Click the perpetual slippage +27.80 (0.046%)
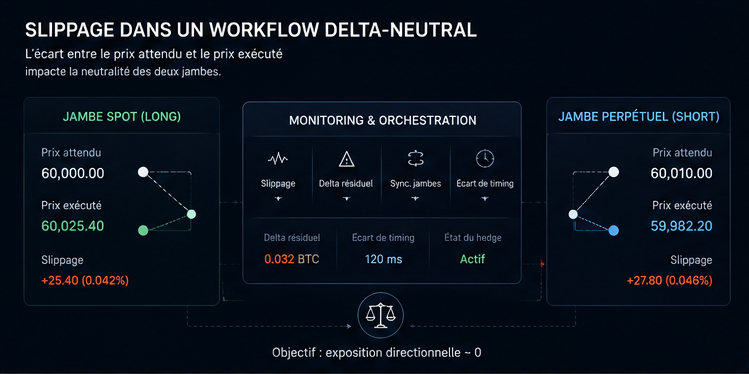749x374 pixels. (x=669, y=281)
